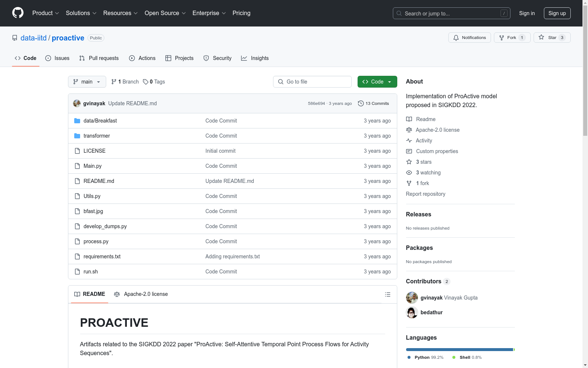The height and width of the screenshot is (368, 588).
Task: Click the transformer folder icon
Action: click(77, 136)
